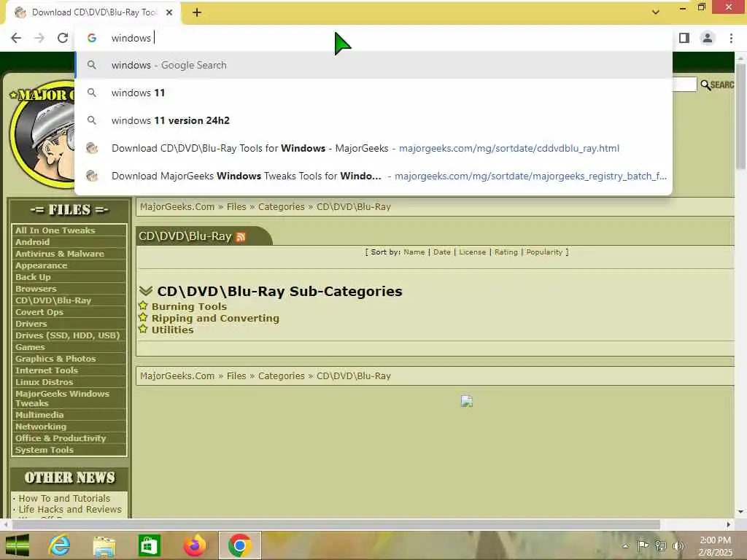Image resolution: width=747 pixels, height=560 pixels.
Task: Toggle the Chrome side panel icon
Action: (x=684, y=38)
